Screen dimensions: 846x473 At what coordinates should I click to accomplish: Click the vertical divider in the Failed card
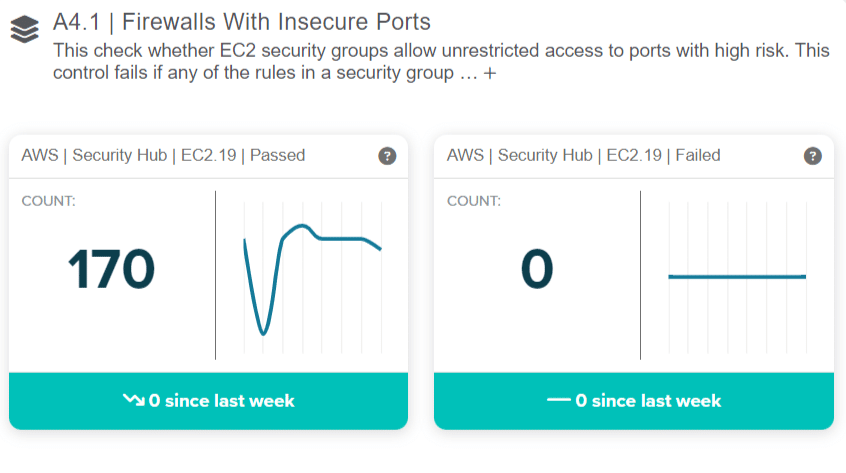[640, 275]
